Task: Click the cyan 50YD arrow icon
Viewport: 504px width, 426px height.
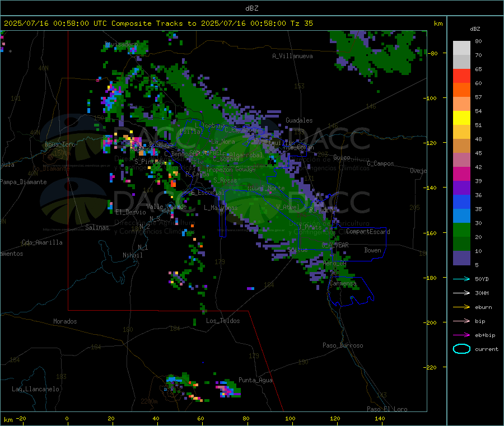Action: (x=461, y=279)
